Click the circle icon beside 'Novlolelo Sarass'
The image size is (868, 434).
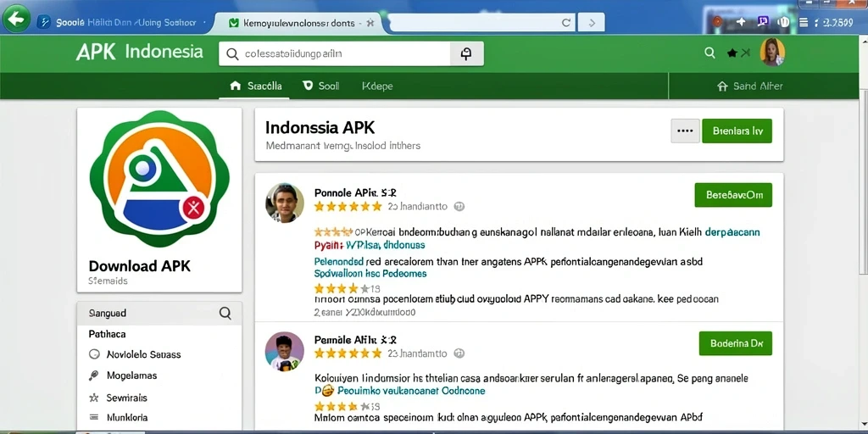[x=94, y=354]
